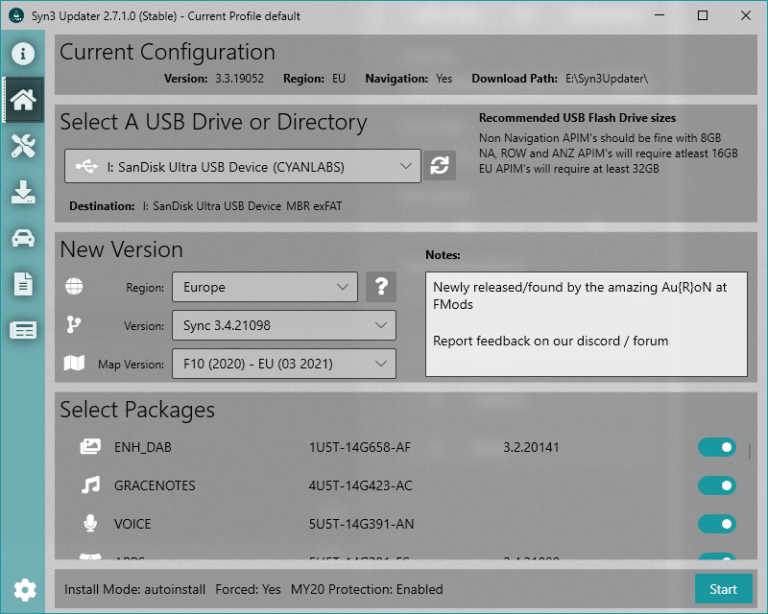The height and width of the screenshot is (614, 768).
Task: Minimize the Syn3 Updater window
Action: (660, 15)
